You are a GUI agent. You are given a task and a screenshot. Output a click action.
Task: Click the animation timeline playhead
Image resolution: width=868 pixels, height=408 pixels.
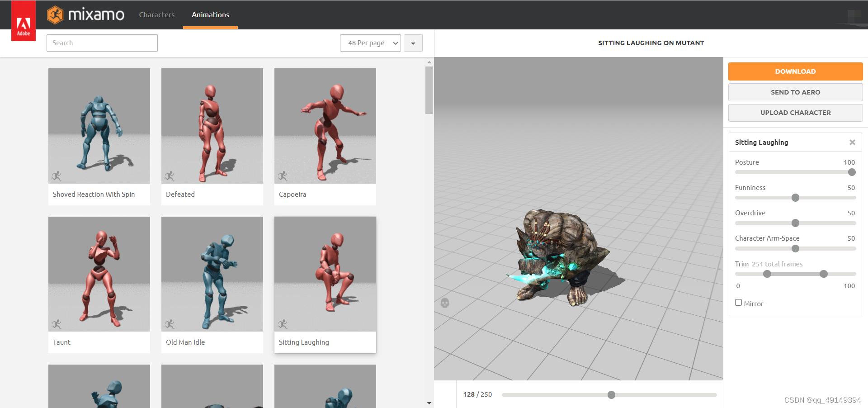[611, 395]
